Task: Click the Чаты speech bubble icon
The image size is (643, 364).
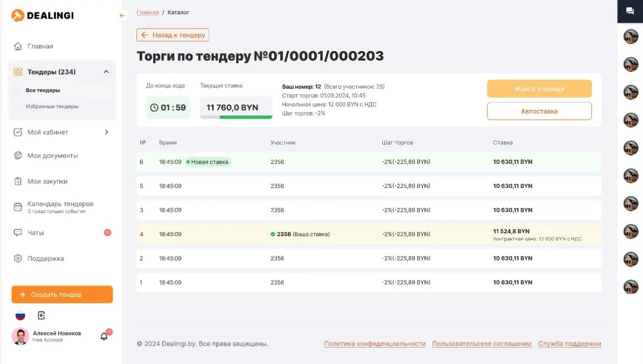Action: coord(18,233)
